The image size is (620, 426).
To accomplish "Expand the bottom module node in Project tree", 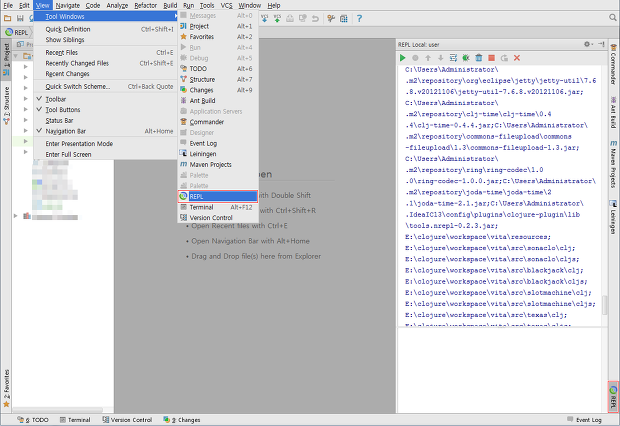I will click(x=16, y=216).
